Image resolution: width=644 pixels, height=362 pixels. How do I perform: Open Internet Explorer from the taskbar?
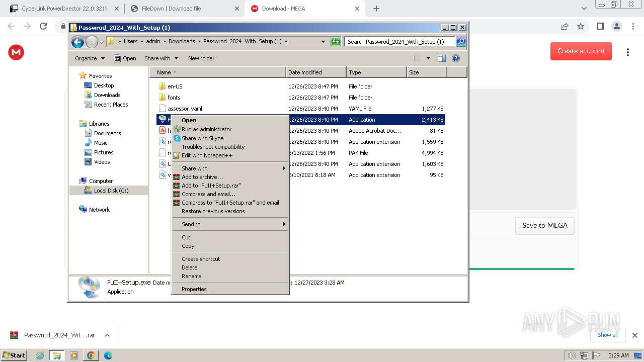tap(40, 355)
